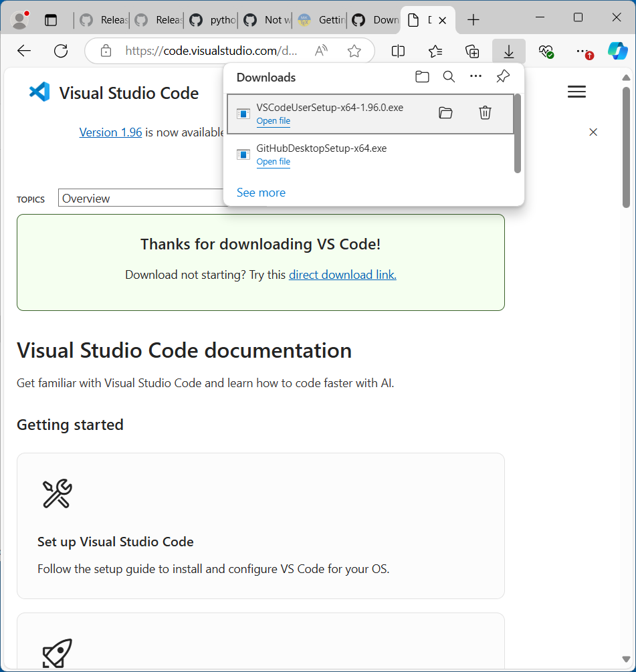
Task: Click the Downloads panel scrollbar
Action: [517, 134]
